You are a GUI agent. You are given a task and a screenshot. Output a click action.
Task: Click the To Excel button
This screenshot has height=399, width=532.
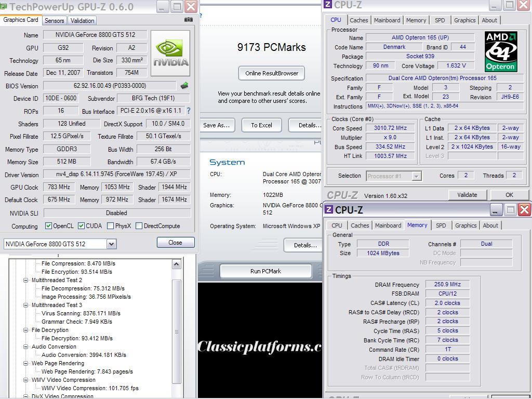point(262,125)
